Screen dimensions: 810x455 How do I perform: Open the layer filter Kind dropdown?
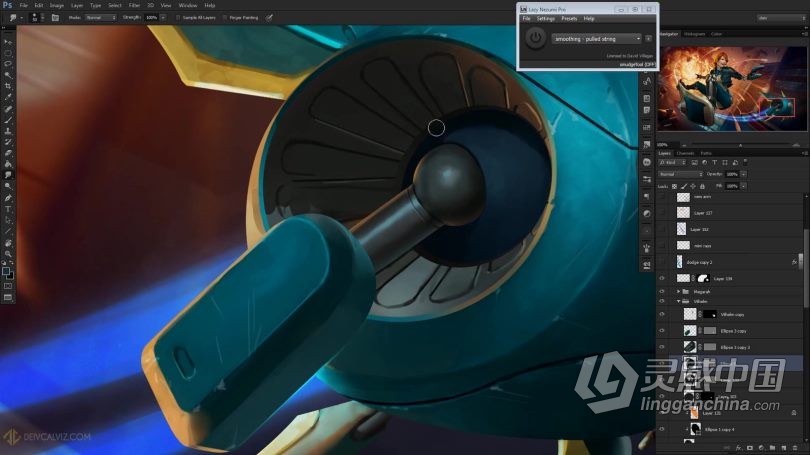click(x=673, y=163)
